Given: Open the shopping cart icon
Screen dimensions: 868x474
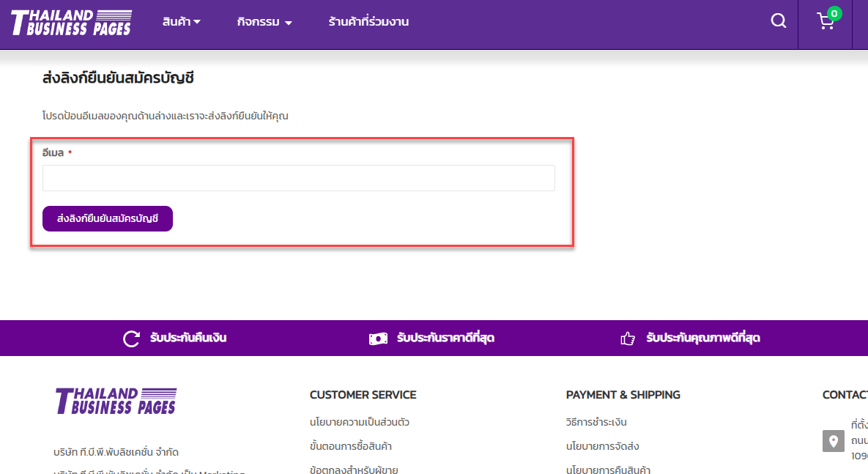Looking at the screenshot, I should click(x=825, y=22).
